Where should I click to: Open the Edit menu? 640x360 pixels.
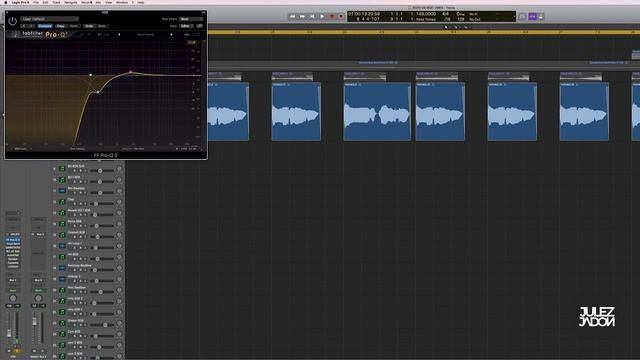click(x=45, y=2)
